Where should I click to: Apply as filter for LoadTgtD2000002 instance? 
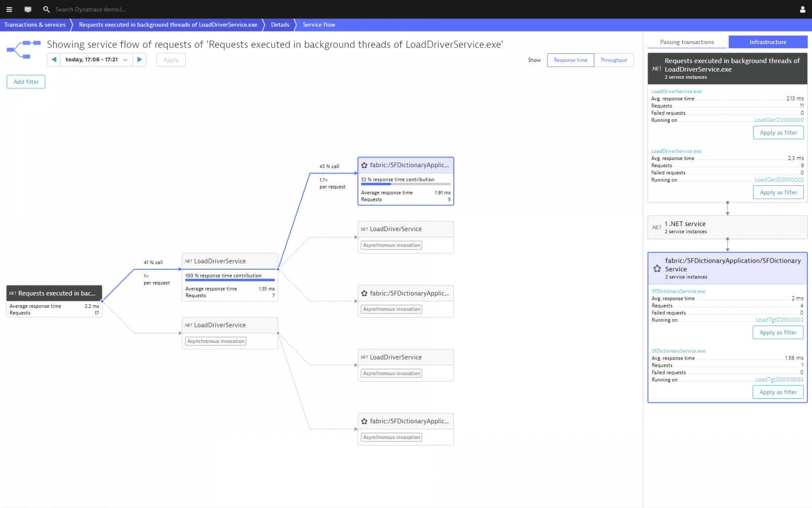pos(778,332)
